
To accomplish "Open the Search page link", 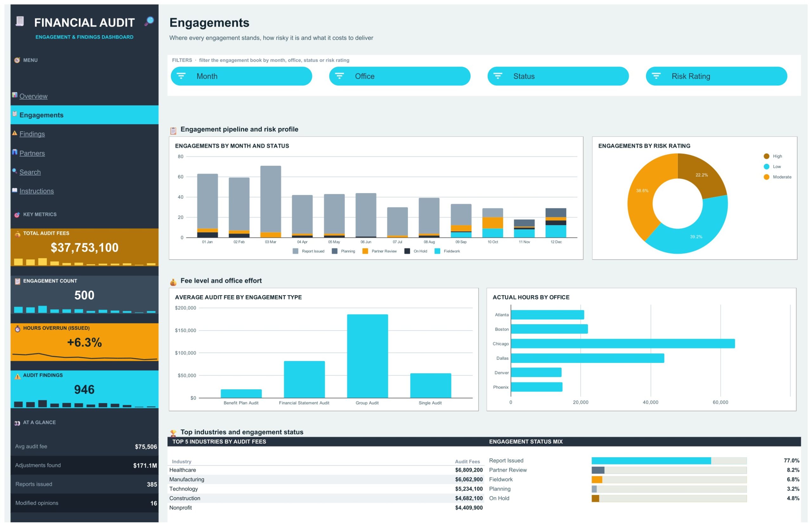I will 30,172.
